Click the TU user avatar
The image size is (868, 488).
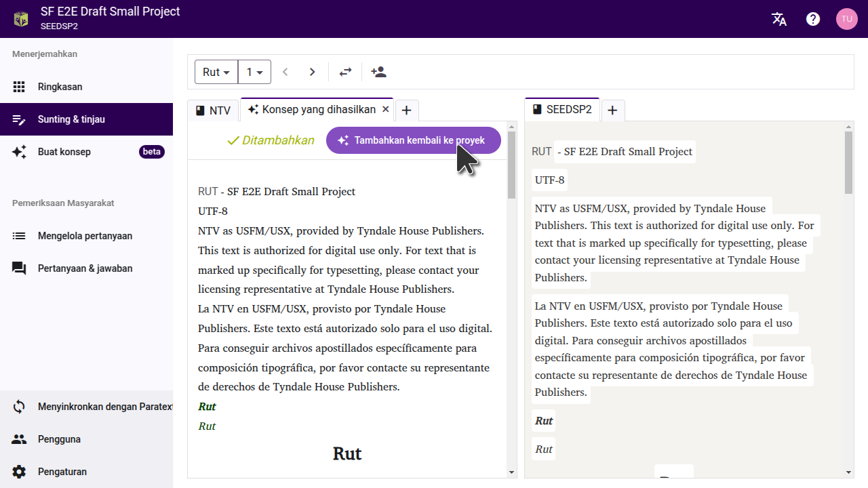coord(846,19)
